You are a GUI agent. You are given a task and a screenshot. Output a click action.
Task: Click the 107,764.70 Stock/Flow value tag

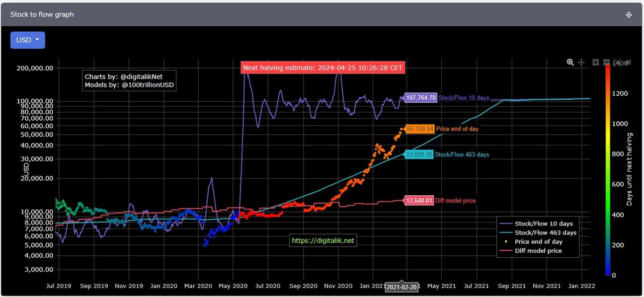click(x=421, y=98)
